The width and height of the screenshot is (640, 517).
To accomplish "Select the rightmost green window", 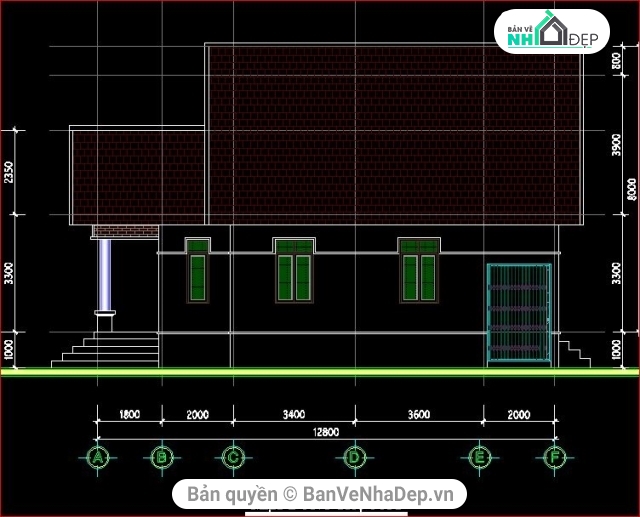I will pos(420,270).
